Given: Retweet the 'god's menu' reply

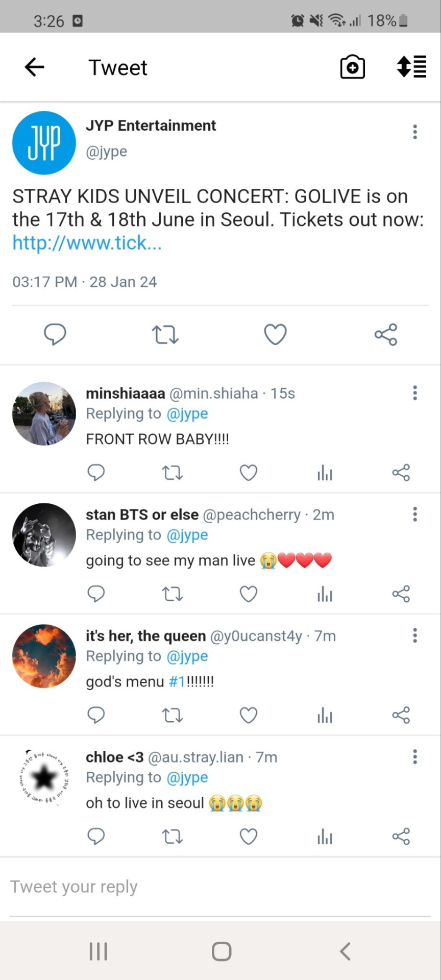Looking at the screenshot, I should tap(173, 715).
